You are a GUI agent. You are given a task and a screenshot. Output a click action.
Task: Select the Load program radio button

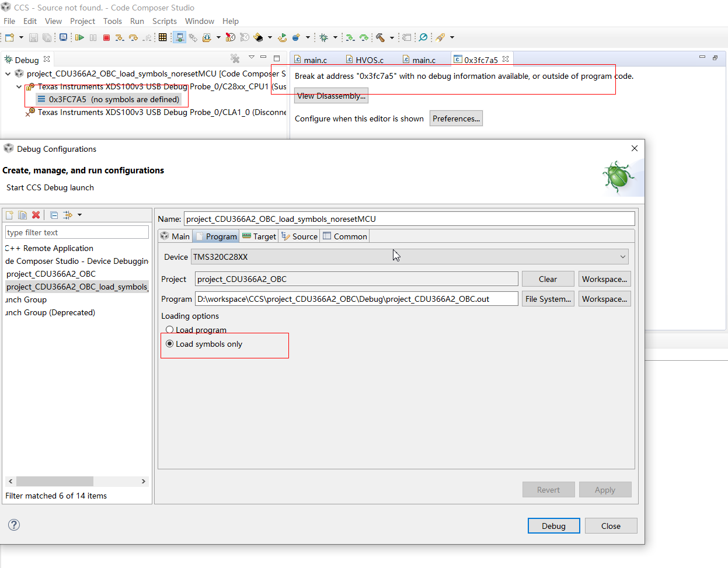click(x=170, y=330)
